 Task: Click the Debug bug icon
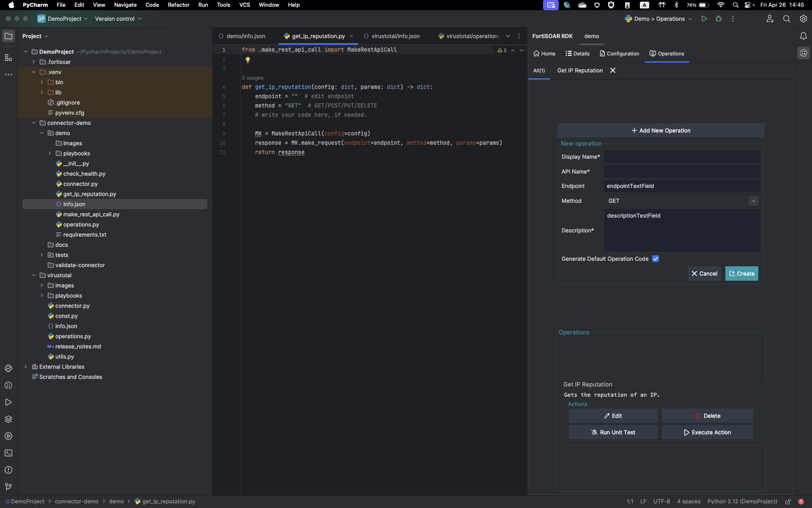pyautogui.click(x=718, y=19)
